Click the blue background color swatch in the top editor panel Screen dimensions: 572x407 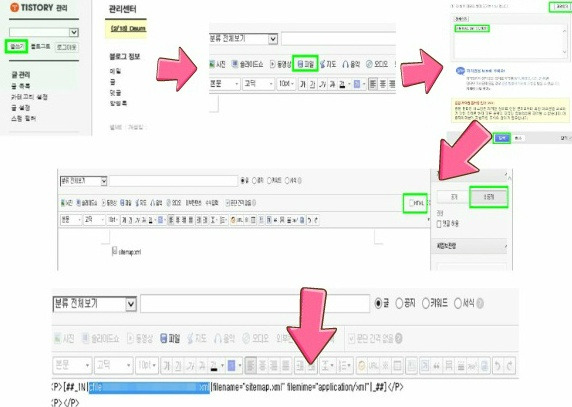[x=357, y=85]
